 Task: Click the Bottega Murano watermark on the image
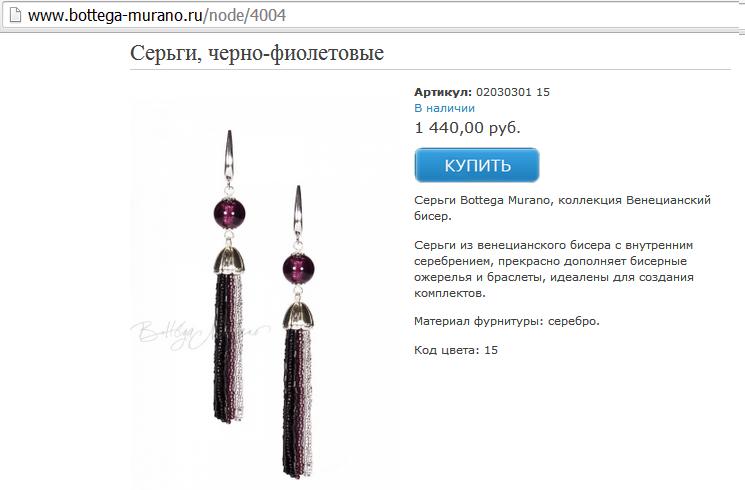coord(200,333)
